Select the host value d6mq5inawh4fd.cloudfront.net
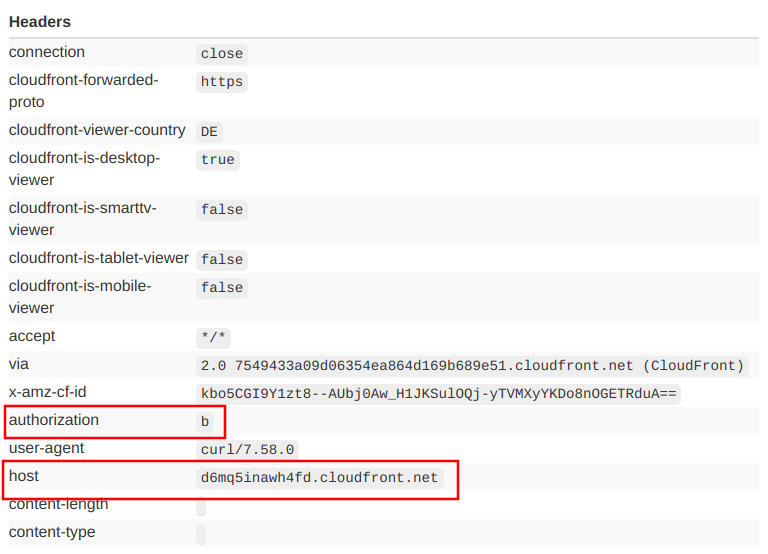The image size is (768, 554). pyautogui.click(x=319, y=478)
